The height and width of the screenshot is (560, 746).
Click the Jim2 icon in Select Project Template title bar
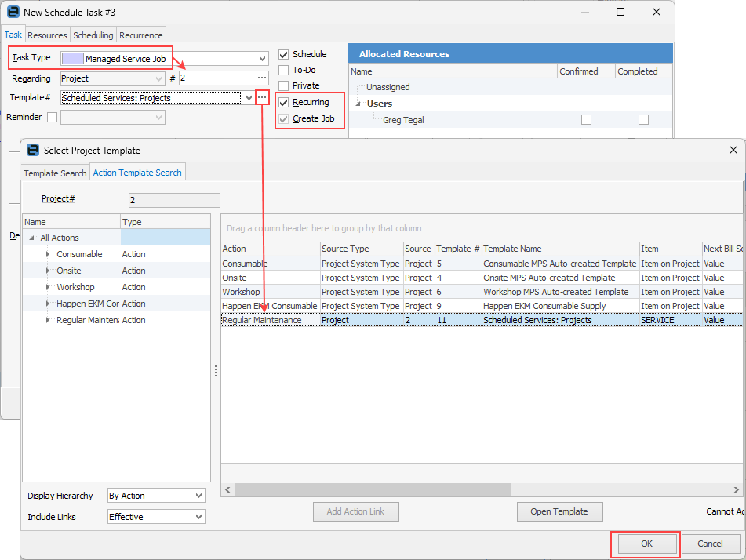33,150
